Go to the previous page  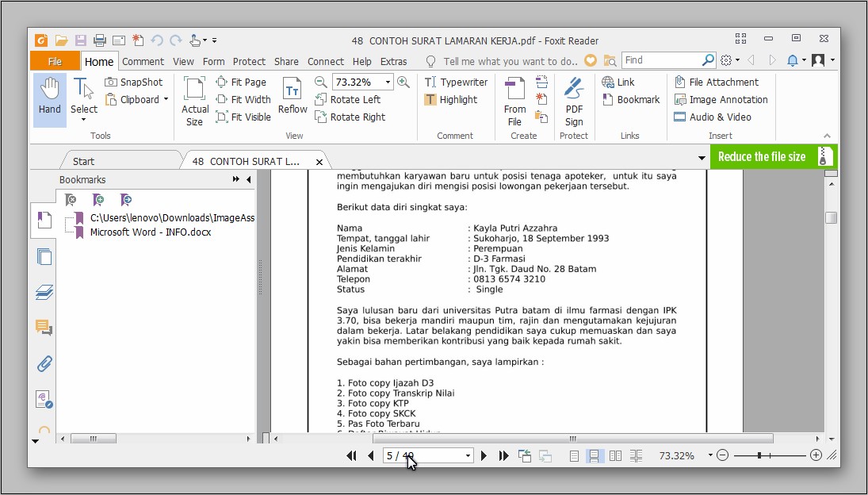371,455
